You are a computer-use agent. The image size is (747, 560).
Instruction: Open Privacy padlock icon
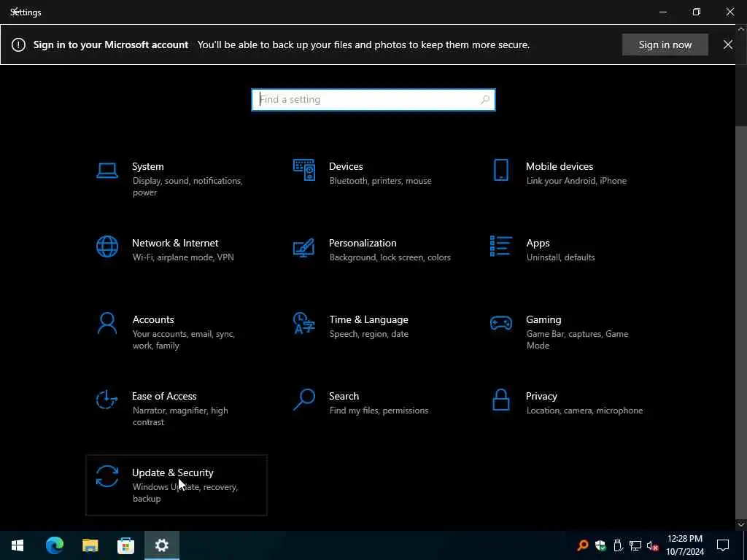(500, 400)
